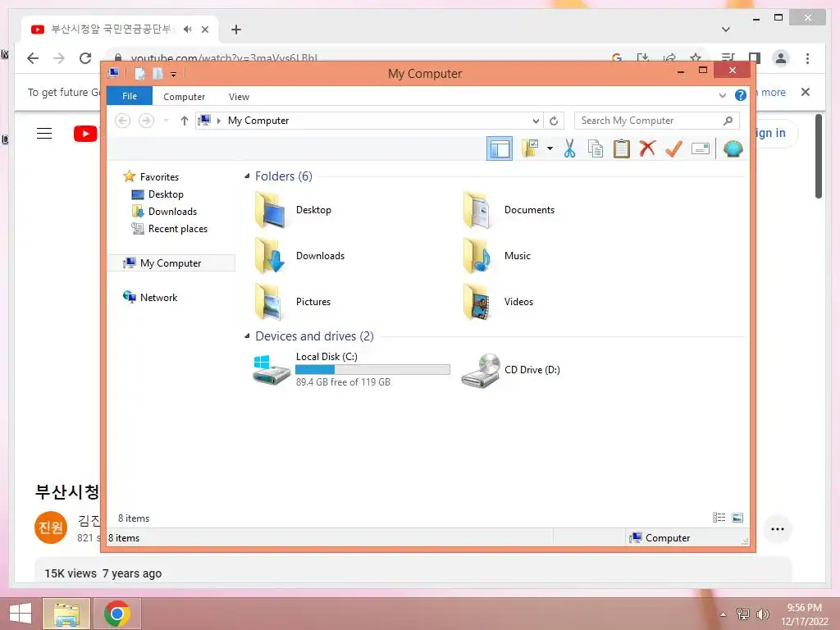Open the Computer ribbon tab
Screen dimensions: 840x630
[x=184, y=97]
